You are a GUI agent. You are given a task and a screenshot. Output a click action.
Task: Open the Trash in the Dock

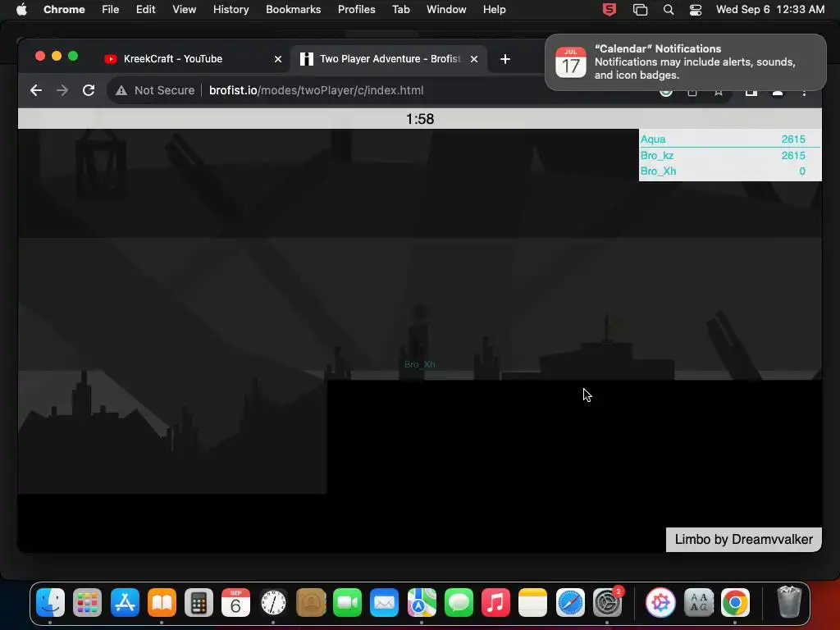coord(789,603)
